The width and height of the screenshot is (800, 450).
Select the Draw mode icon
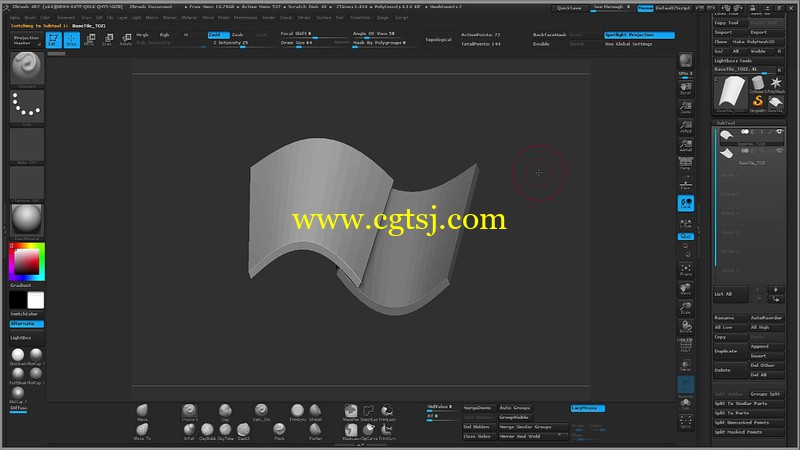point(71,40)
